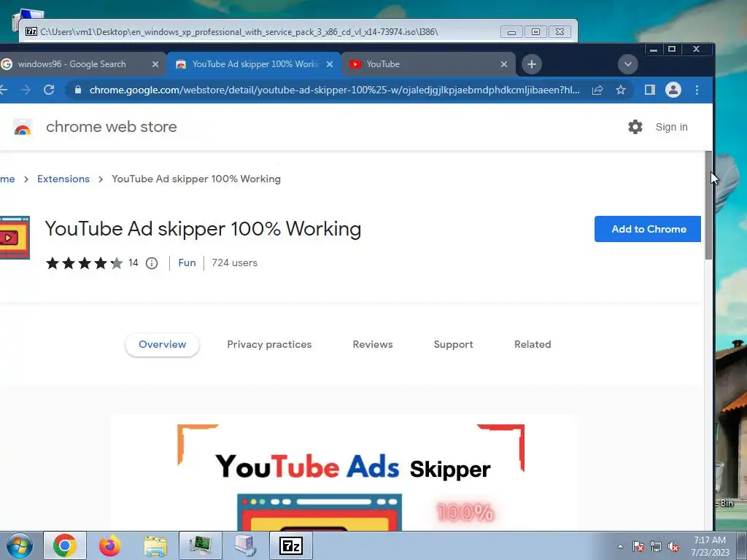
Task: Open the Related tab
Action: pos(533,344)
